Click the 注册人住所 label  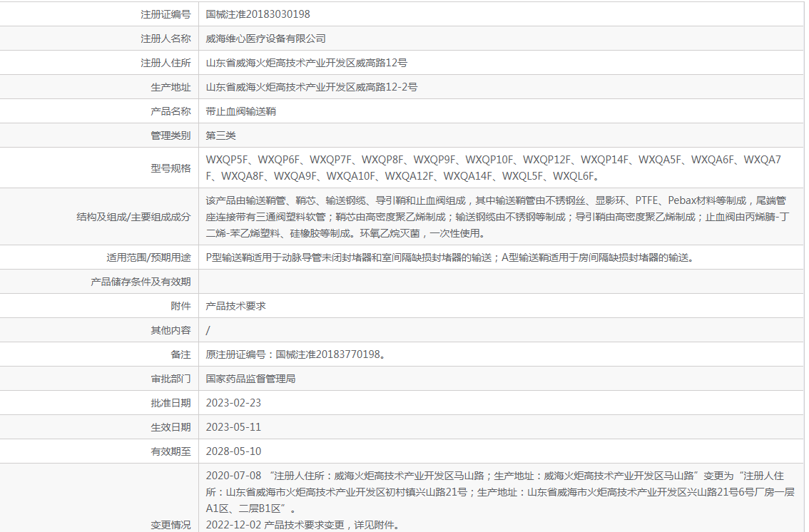(x=166, y=63)
